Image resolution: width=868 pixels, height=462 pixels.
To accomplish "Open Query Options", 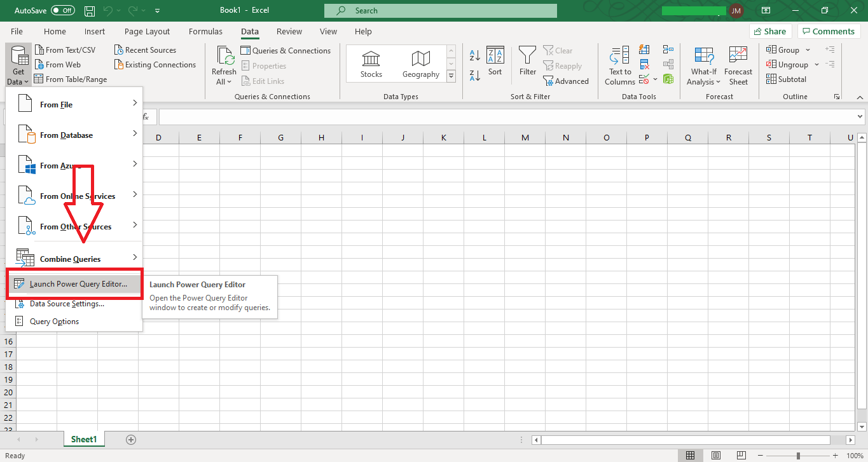I will [74, 322].
